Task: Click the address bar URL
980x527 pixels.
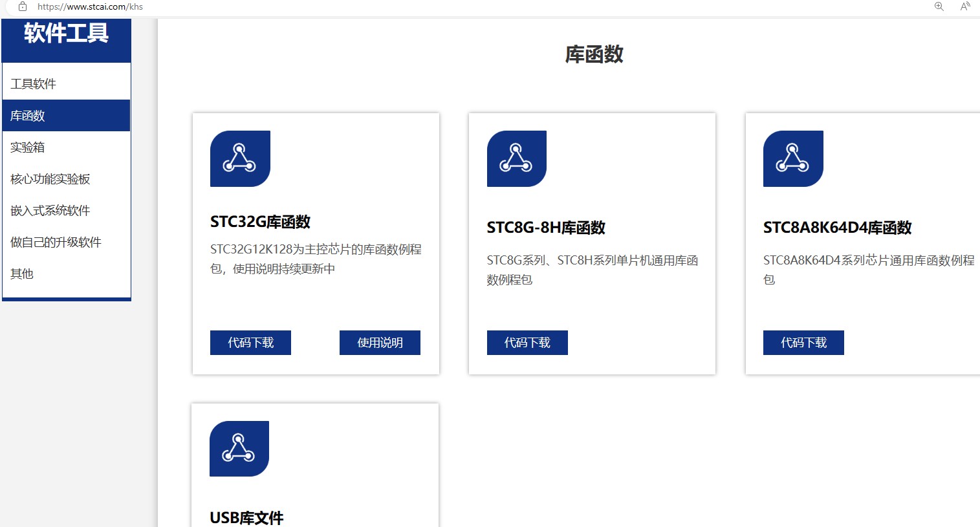Action: 90,6
